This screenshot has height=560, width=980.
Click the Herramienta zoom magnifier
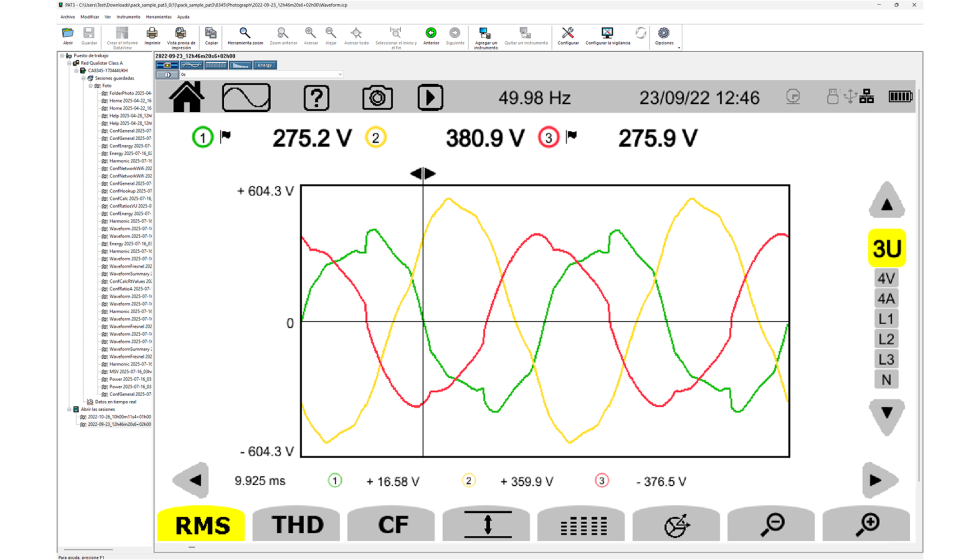coord(244,33)
